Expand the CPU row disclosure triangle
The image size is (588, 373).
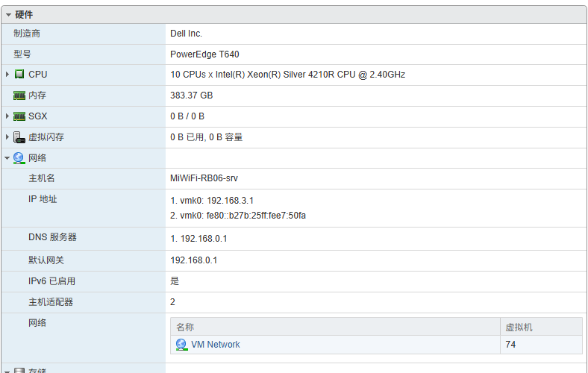click(x=7, y=75)
